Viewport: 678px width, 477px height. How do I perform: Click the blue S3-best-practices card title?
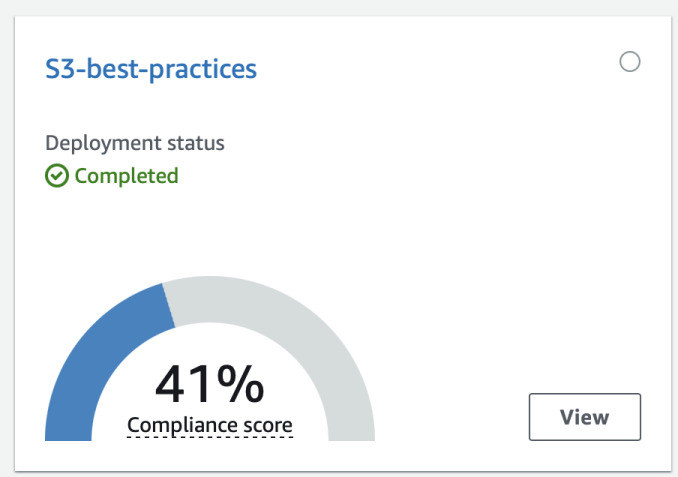[151, 69]
